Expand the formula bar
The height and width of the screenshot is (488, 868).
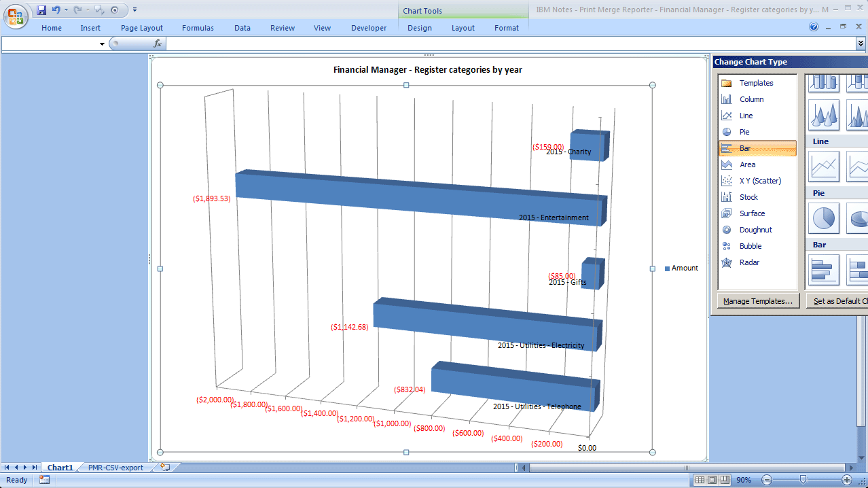click(861, 43)
